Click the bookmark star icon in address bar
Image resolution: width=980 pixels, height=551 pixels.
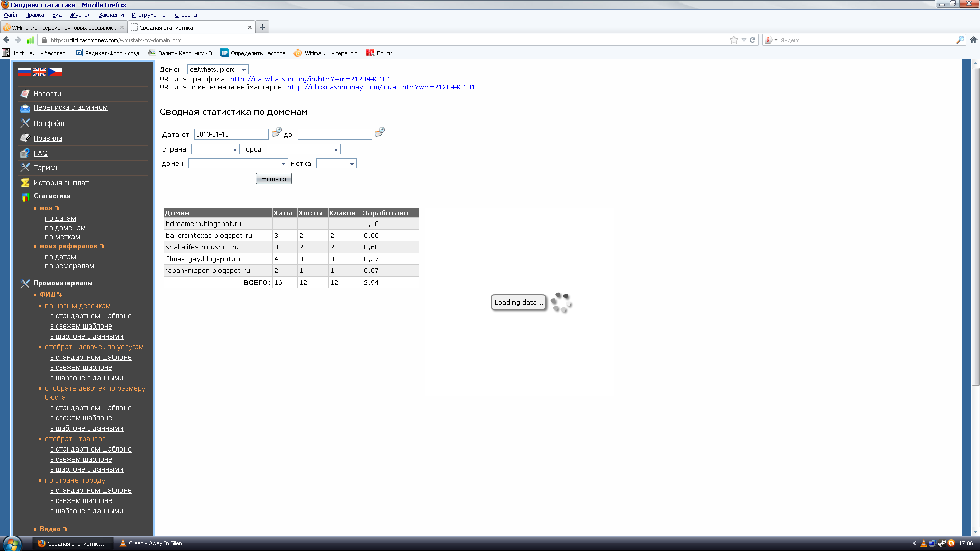pyautogui.click(x=733, y=40)
